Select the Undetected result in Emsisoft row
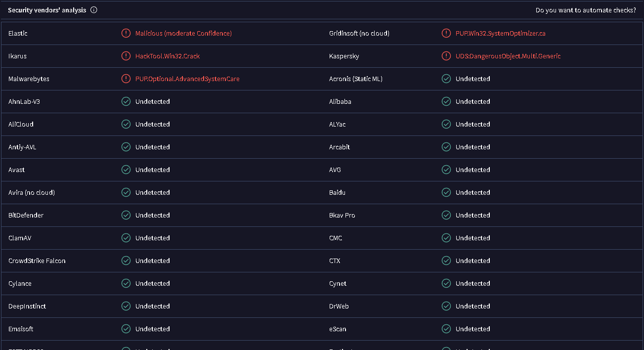Screen dimensions: 644x350 153,329
